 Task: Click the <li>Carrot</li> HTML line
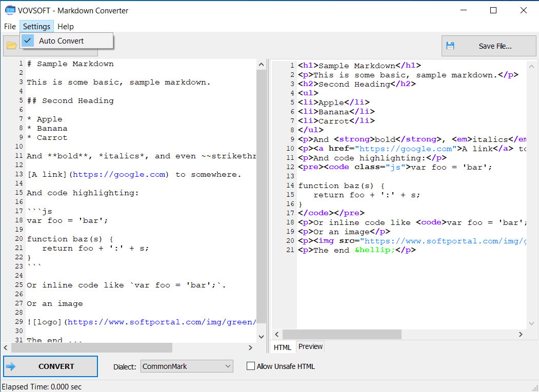coord(336,121)
